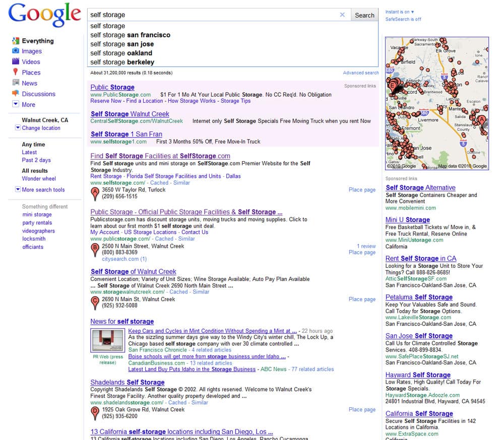
Task: Filter results by Latest
Action: pyautogui.click(x=29, y=152)
